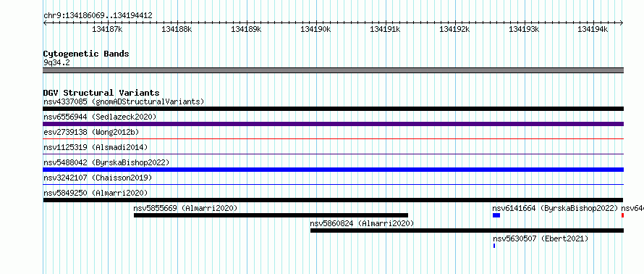Click the 134191k ruler tick label

click(x=385, y=29)
